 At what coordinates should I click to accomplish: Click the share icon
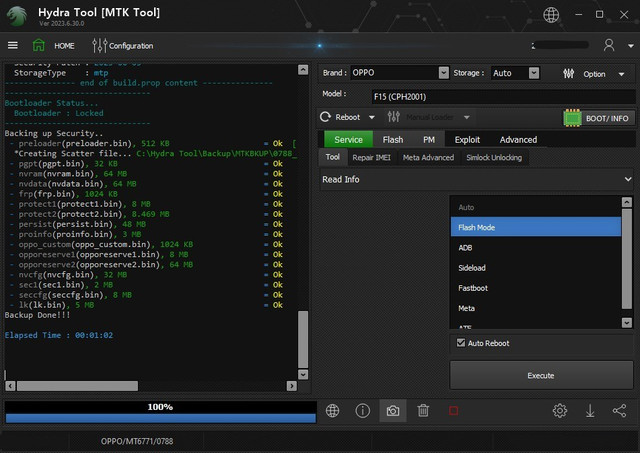(x=620, y=411)
